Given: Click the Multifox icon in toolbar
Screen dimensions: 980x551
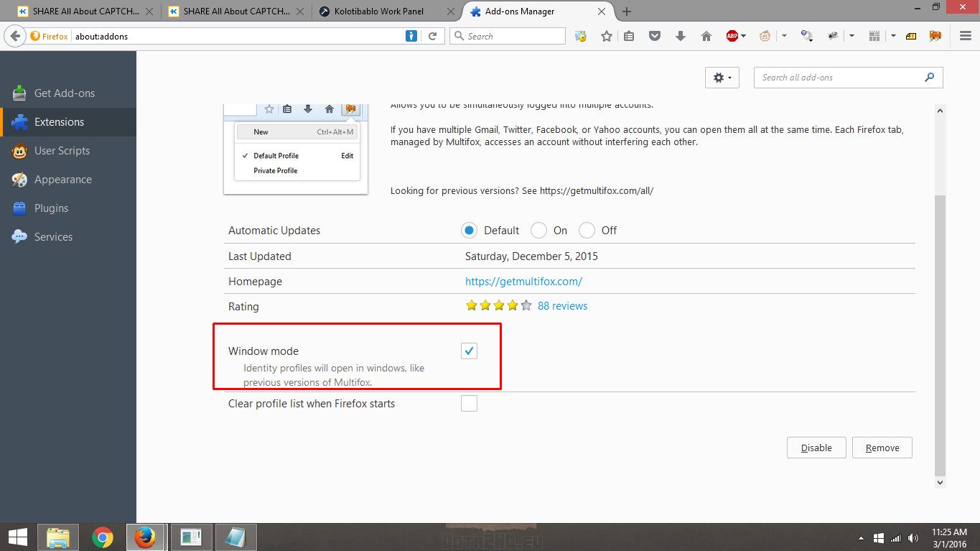Looking at the screenshot, I should (935, 36).
